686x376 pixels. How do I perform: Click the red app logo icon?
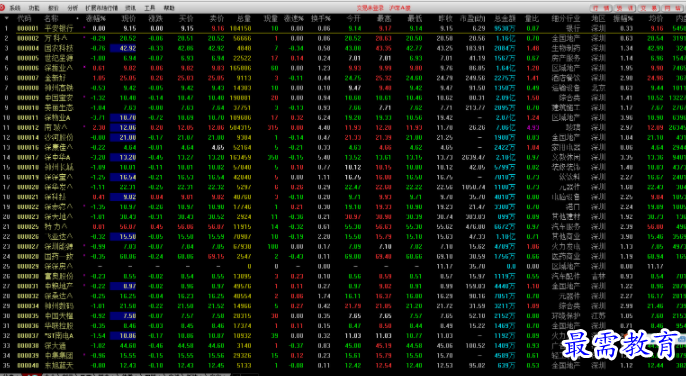pyautogui.click(x=3, y=7)
